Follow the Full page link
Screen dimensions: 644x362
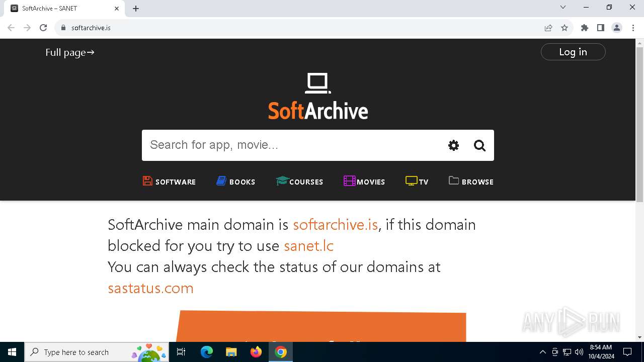click(70, 52)
